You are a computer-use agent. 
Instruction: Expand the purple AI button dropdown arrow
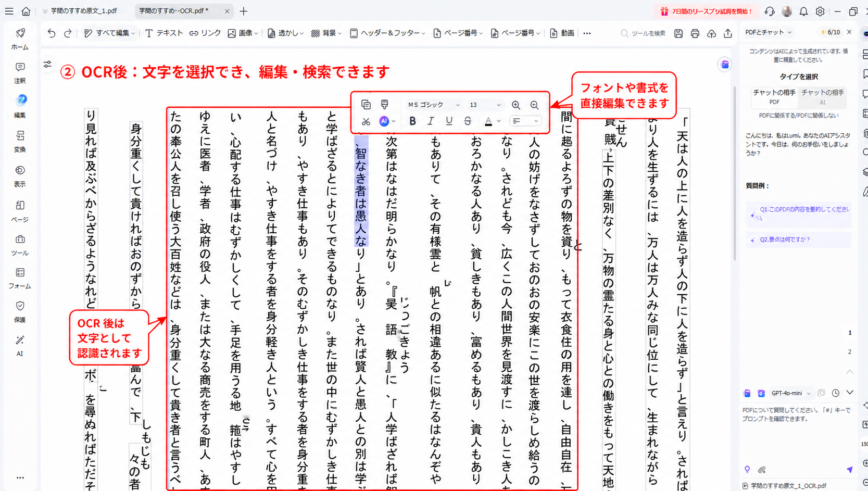click(394, 121)
